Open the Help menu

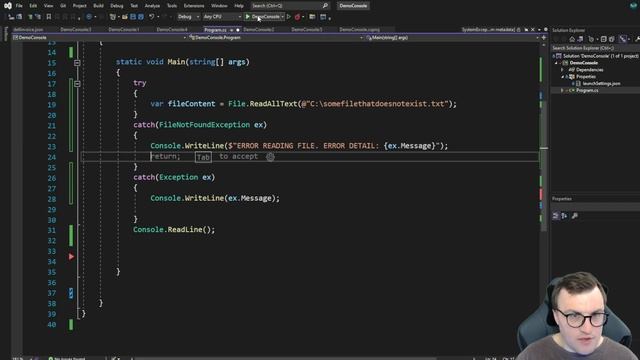[x=239, y=6]
